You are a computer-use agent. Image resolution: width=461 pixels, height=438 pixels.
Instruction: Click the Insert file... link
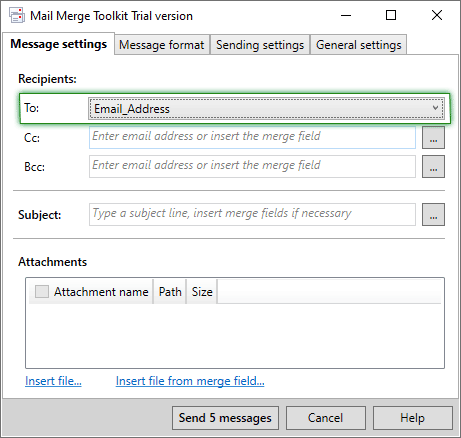pos(53,381)
